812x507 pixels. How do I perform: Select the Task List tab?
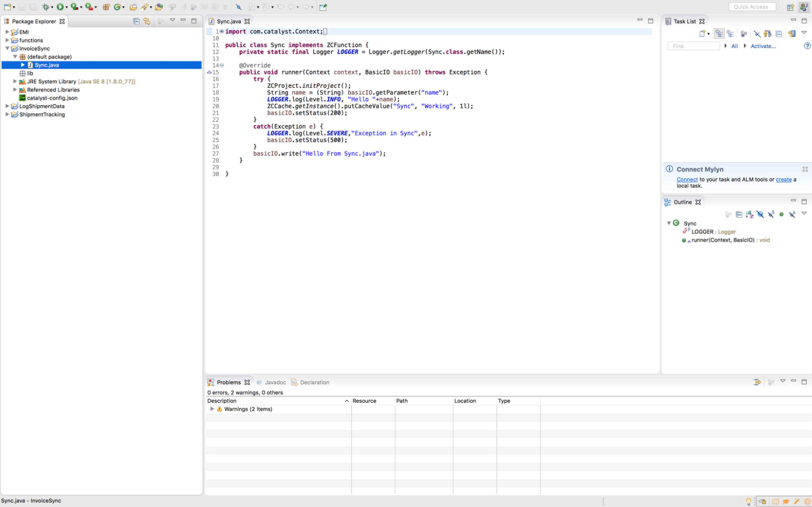[684, 21]
